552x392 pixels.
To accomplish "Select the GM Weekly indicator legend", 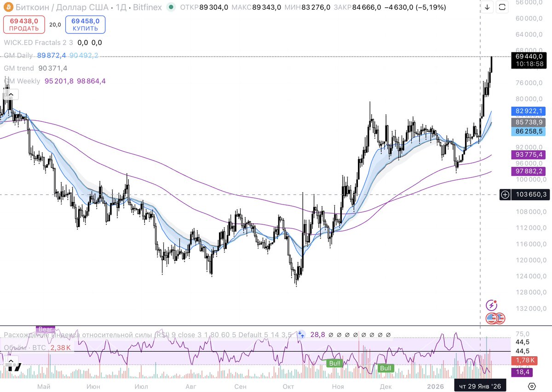I will (22, 81).
